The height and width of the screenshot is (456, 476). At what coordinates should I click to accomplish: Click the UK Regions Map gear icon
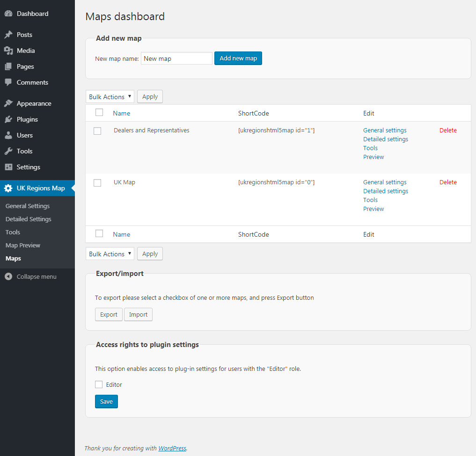coord(8,188)
